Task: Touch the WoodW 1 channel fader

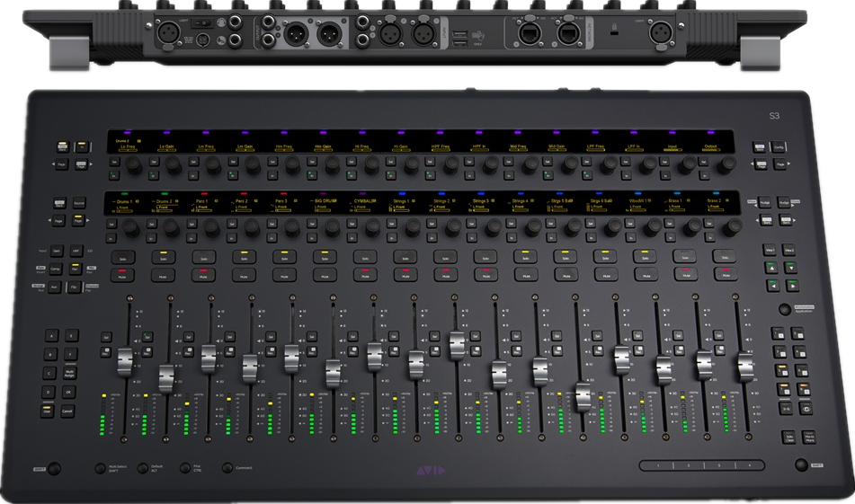Action: 664,370
